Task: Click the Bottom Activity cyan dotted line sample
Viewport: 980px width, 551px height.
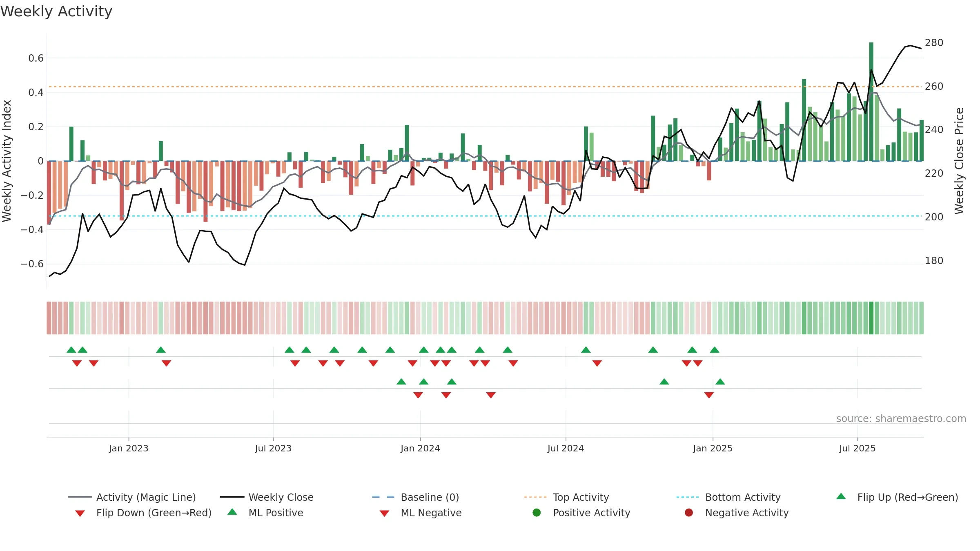Action: 688,497
